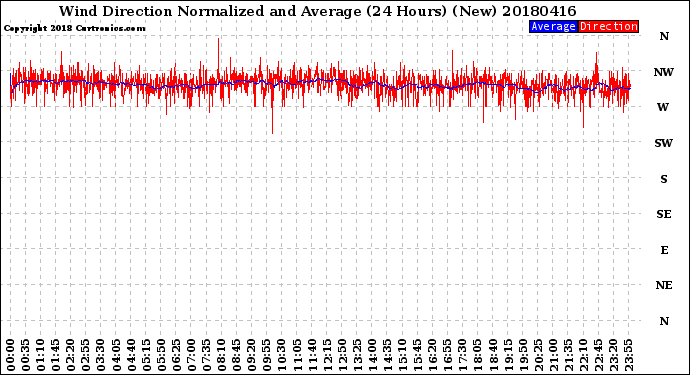Click the 02:20 time label
690x375 pixels.
point(71,355)
